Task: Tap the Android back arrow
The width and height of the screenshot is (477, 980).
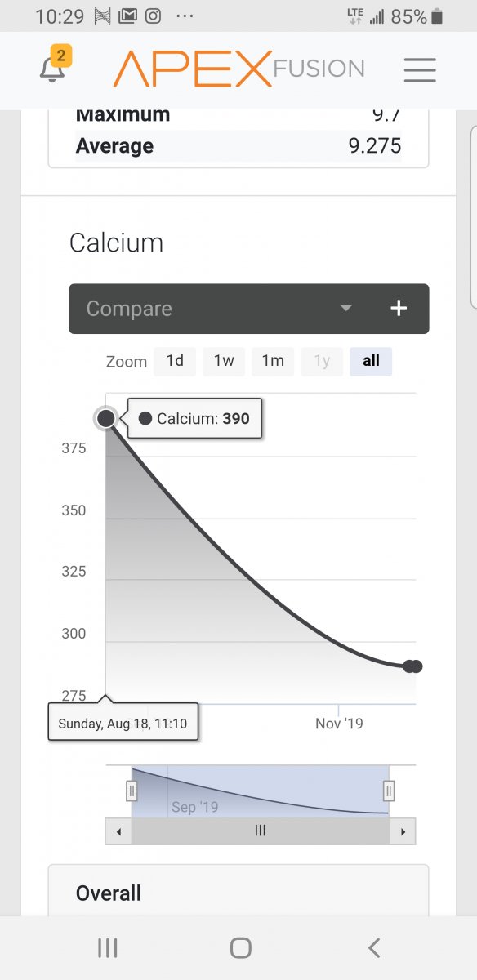Action: click(374, 947)
